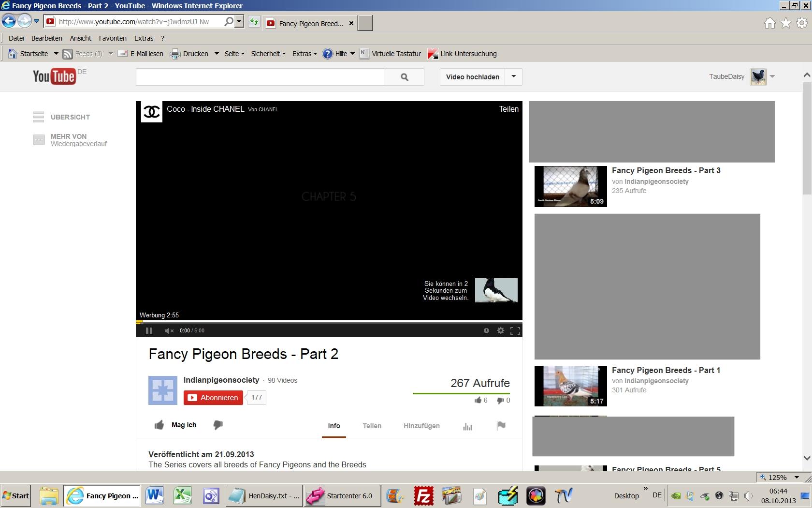Click Video hochladen button
The height and width of the screenshot is (508, 812).
tap(472, 77)
